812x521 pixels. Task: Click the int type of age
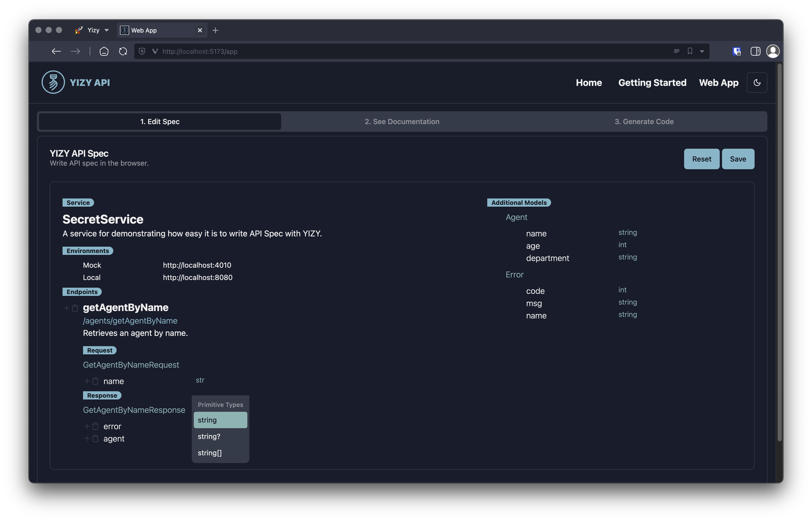pos(622,245)
